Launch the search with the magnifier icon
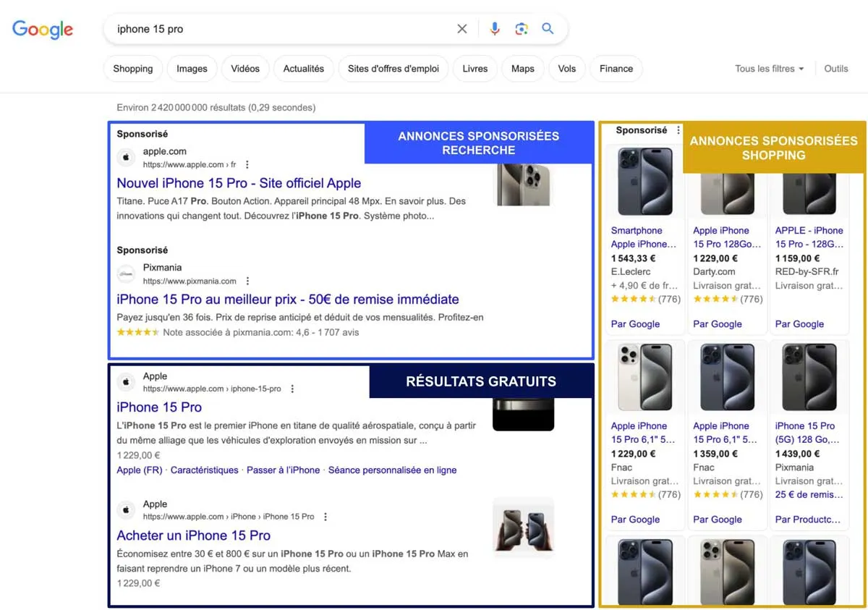868x610 pixels. [548, 28]
